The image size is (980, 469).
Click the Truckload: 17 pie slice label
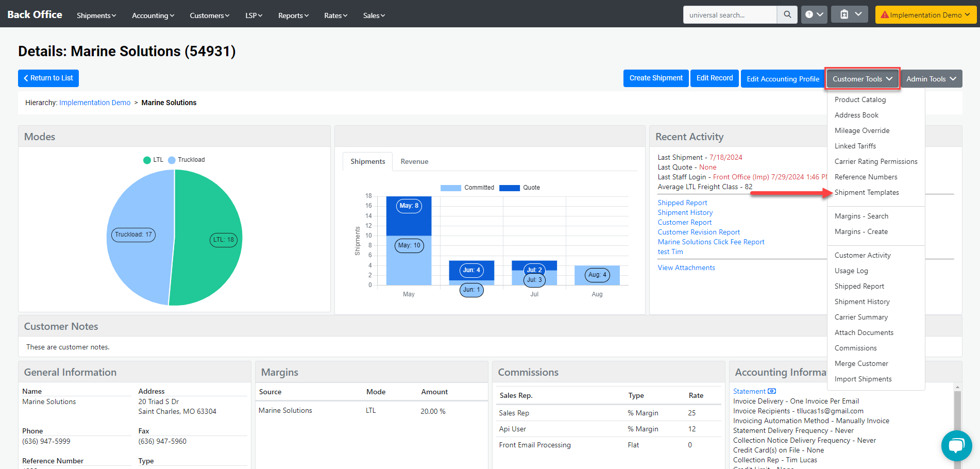click(x=133, y=234)
